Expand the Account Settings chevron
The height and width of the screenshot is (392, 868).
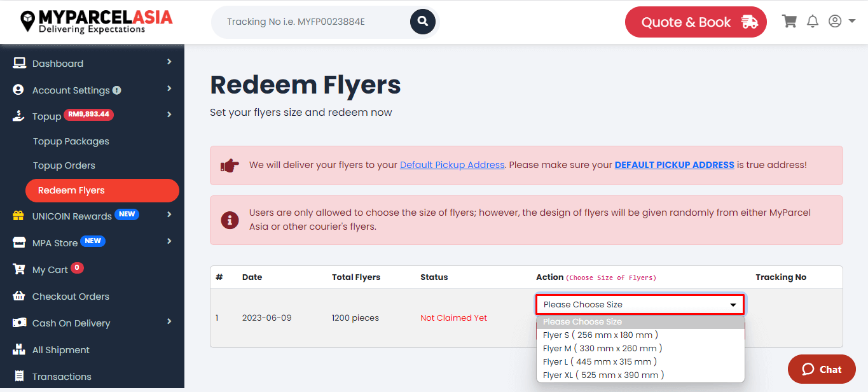click(x=169, y=88)
